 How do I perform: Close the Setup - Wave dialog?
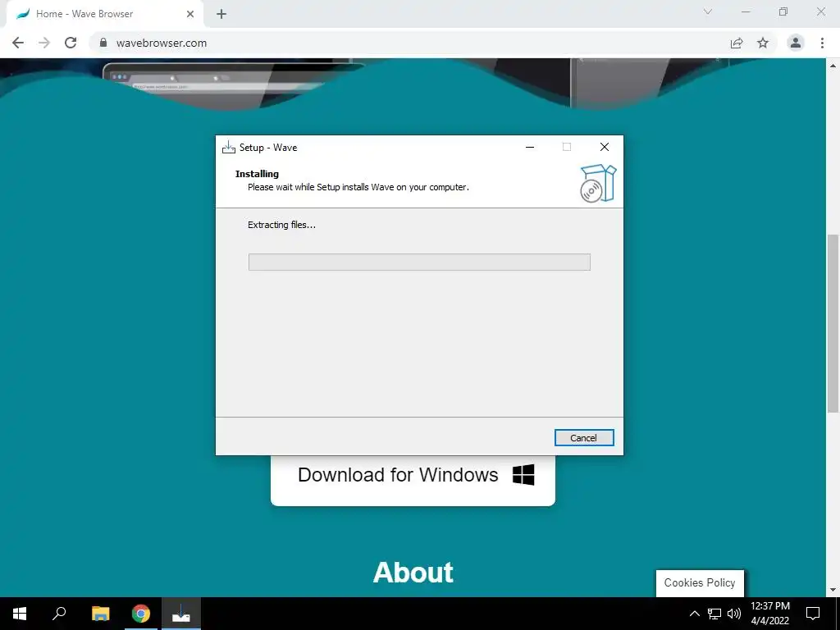click(605, 147)
